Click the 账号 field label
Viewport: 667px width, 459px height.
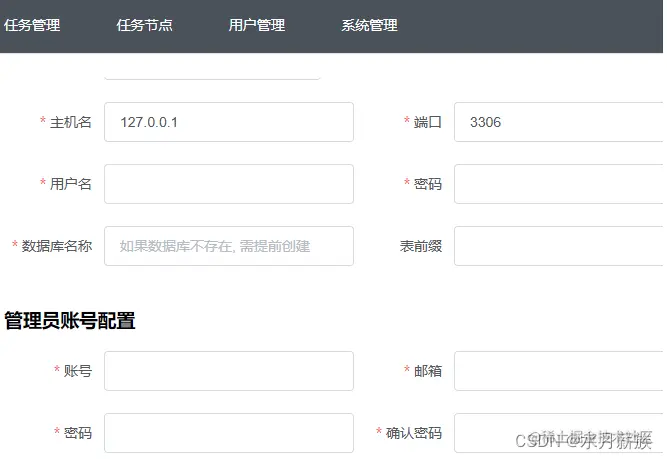[x=78, y=371]
